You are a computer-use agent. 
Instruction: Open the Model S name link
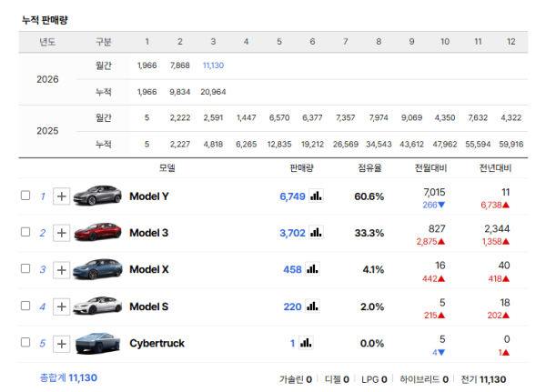[x=149, y=307]
